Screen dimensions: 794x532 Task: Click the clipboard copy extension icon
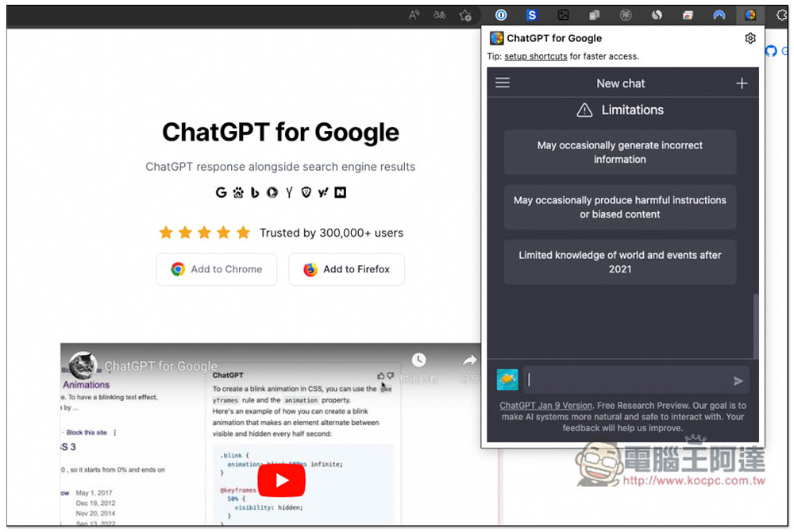(x=595, y=15)
